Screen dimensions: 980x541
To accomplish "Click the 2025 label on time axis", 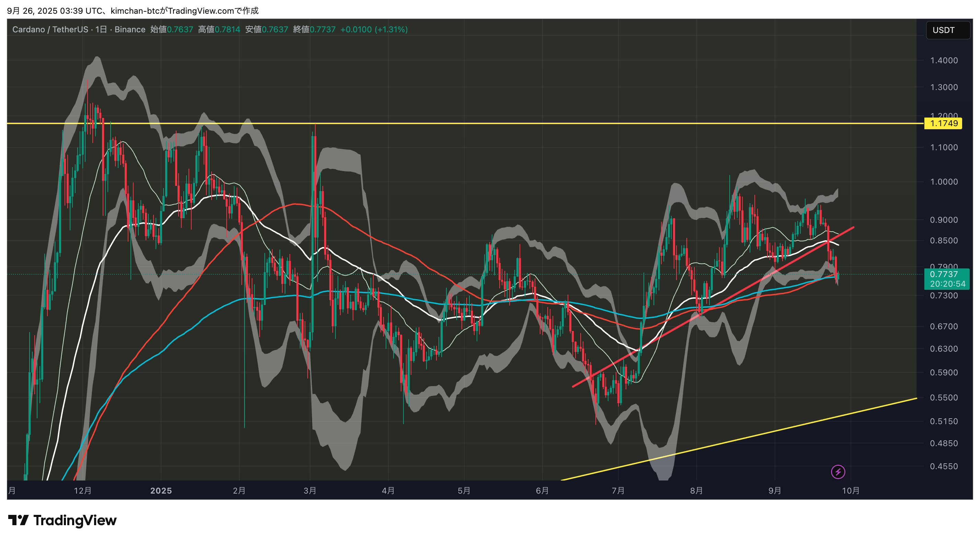I will (161, 490).
